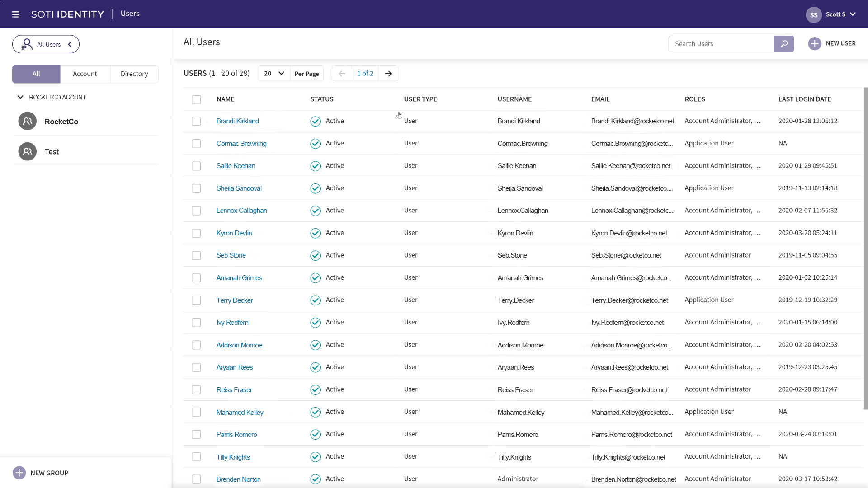Click the active status checkmark for Brandi Kirkland

click(315, 121)
